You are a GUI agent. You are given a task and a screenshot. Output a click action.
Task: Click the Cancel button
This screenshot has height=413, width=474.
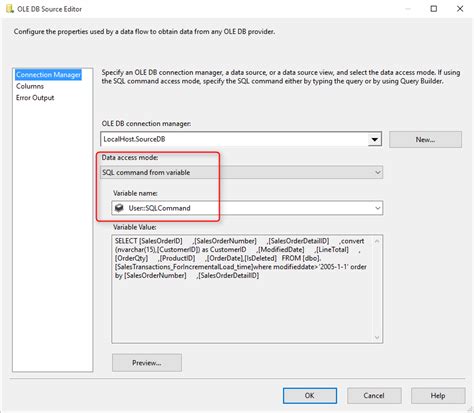pos(374,395)
